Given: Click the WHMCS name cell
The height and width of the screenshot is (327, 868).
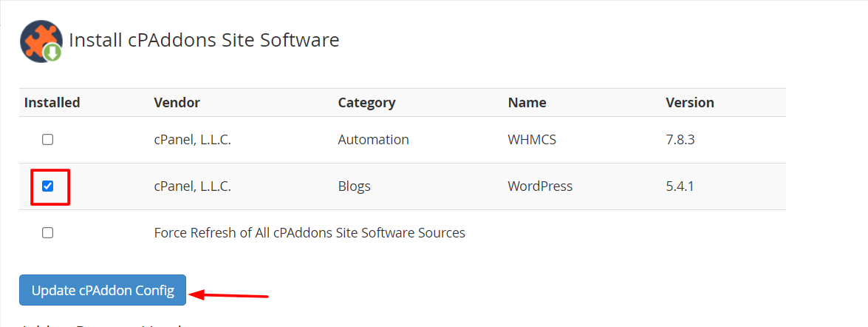Looking at the screenshot, I should coord(532,140).
